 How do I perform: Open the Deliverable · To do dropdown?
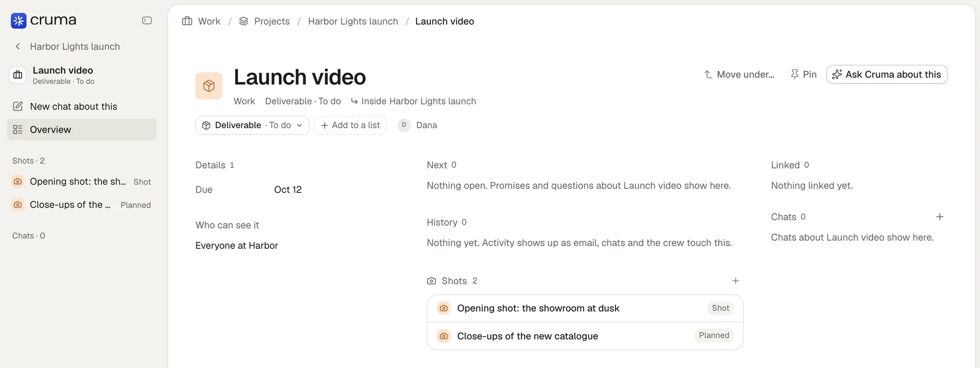(x=252, y=125)
